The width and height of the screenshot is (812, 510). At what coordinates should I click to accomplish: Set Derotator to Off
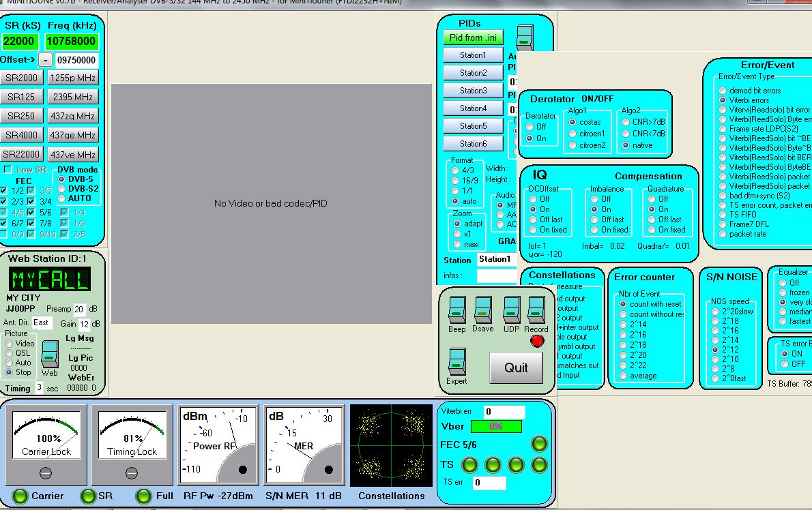(x=530, y=127)
